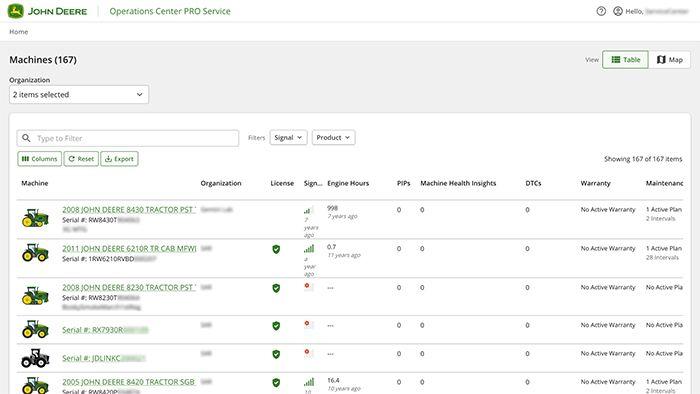The image size is (700, 394).
Task: Select 1 Active Plan in 6210R row
Action: click(664, 249)
